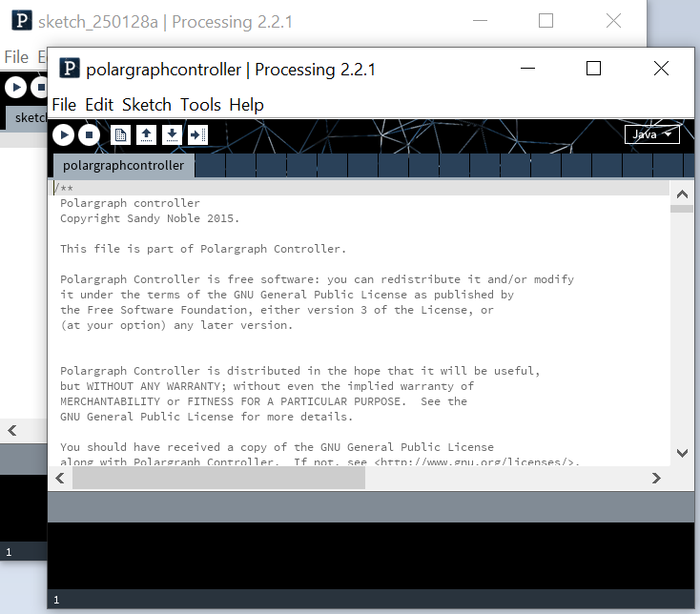Click the '/**' first line of code
Screen dimensions: 700x614
tap(63, 189)
